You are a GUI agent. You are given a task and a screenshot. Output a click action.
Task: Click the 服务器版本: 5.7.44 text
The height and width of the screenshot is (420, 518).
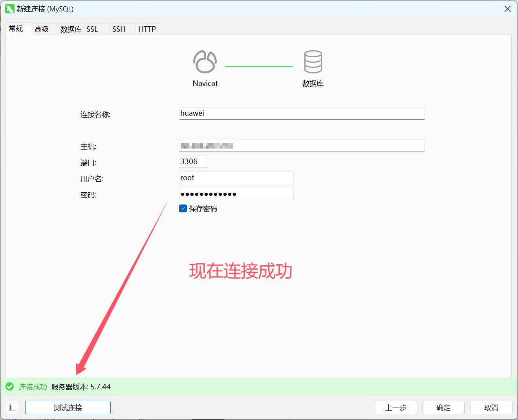click(81, 387)
